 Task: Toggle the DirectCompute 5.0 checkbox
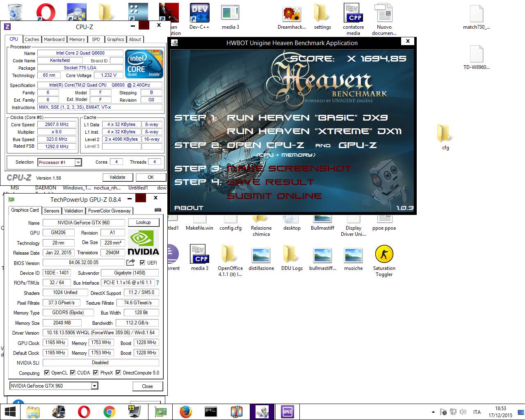tap(118, 373)
